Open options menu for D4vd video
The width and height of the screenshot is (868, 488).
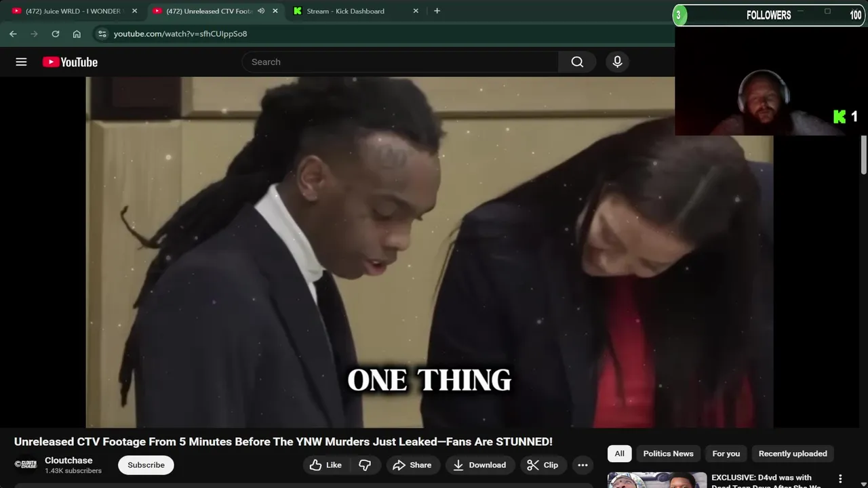pos(840,479)
